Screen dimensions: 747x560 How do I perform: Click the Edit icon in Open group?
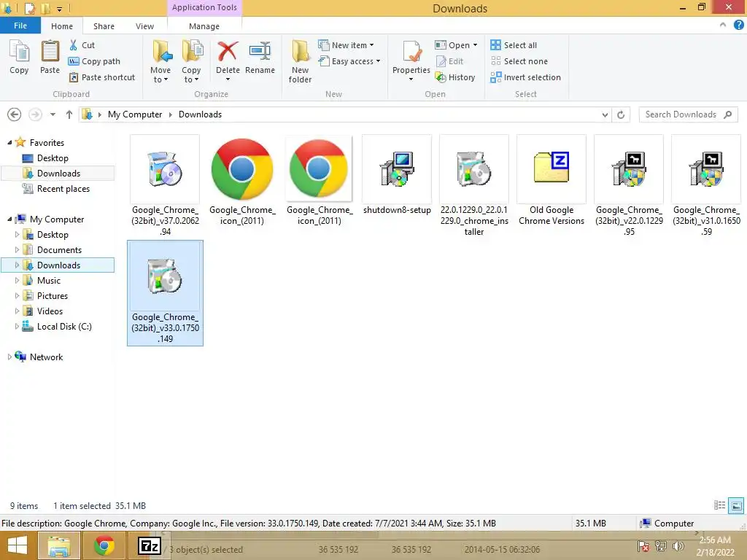tap(441, 61)
